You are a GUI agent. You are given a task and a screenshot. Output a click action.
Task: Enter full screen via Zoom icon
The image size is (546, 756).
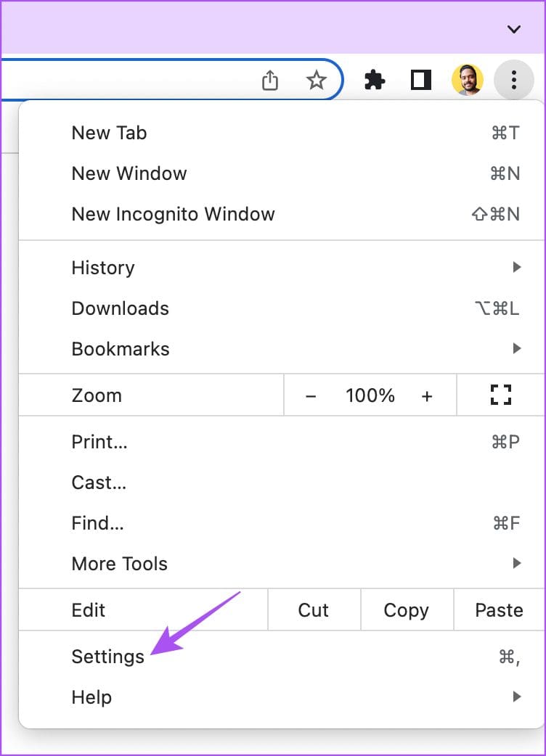[500, 395]
